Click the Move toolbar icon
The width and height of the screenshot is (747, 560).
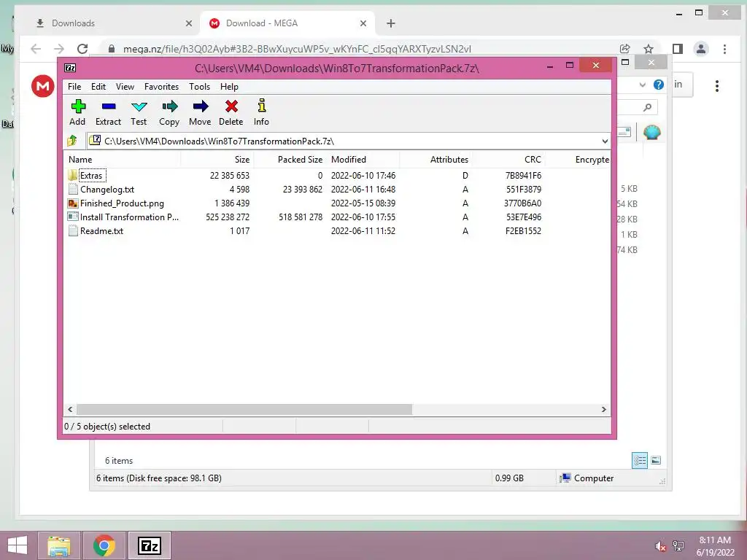pos(200,112)
